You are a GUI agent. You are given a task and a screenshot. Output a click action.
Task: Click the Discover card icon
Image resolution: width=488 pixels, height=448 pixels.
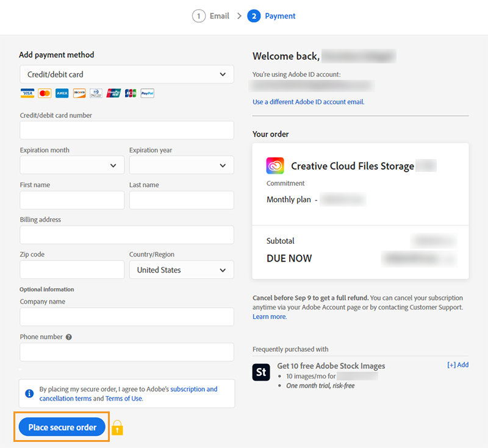pos(79,93)
